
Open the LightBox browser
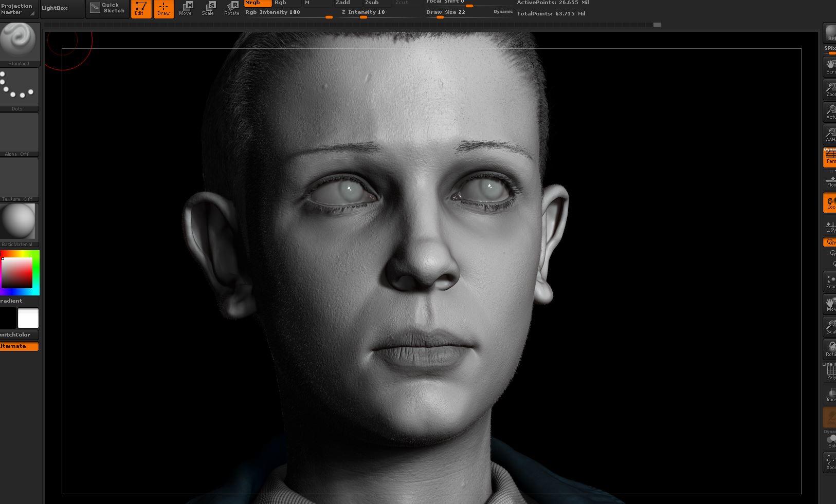[x=61, y=8]
